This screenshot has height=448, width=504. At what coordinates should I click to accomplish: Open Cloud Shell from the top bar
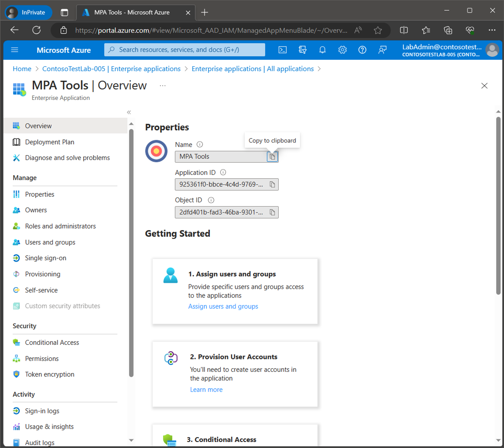(x=283, y=50)
